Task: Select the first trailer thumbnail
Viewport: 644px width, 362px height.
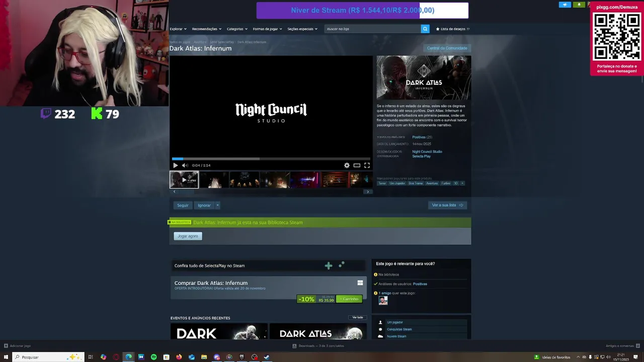Action: [184, 179]
